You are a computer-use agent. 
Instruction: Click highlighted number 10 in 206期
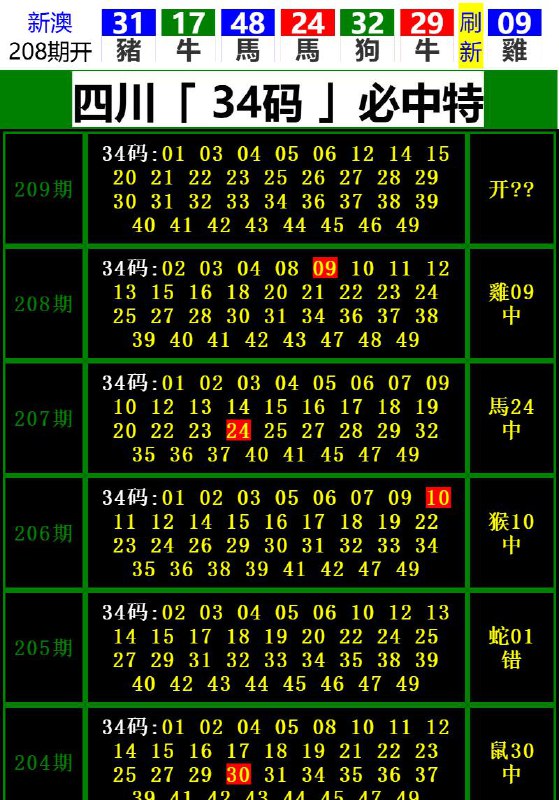[x=438, y=497]
